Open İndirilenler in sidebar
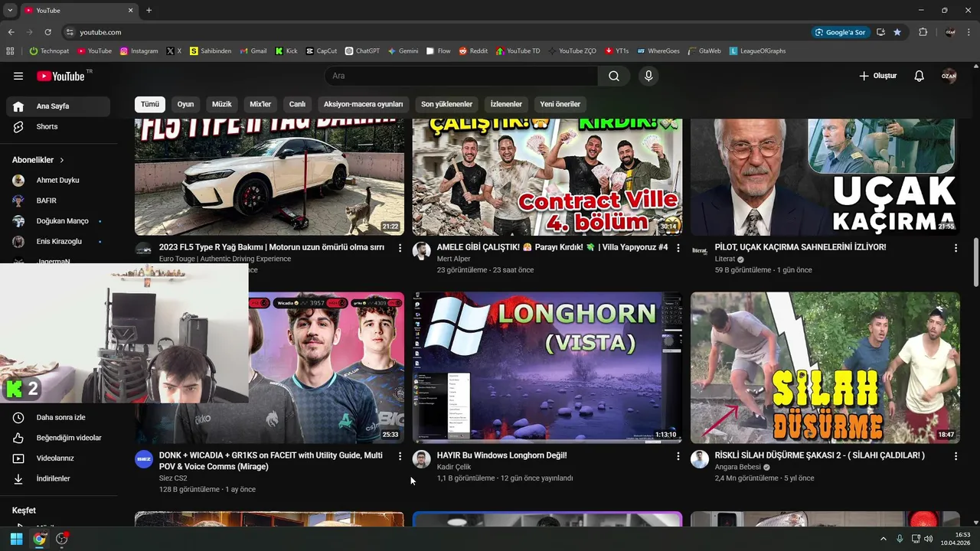Screen dimensions: 980x551 point(58,478)
